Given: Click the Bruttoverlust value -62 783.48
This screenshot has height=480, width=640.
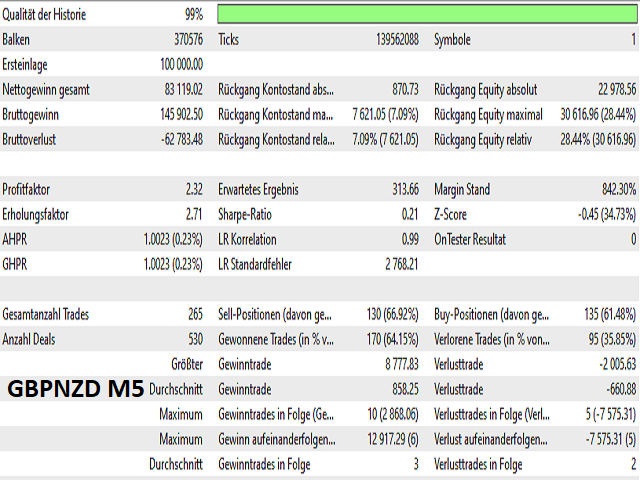Looking at the screenshot, I should click(x=182, y=140).
